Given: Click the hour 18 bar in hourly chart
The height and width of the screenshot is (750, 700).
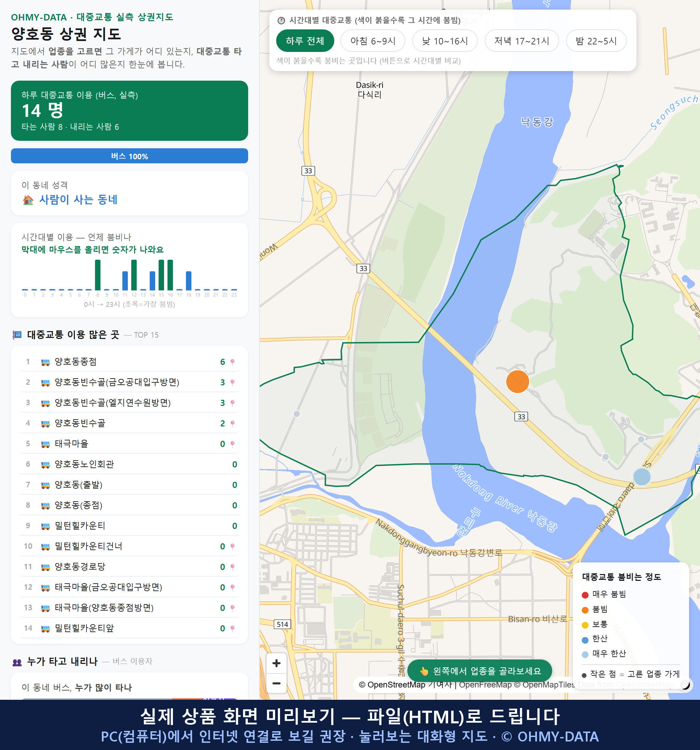Looking at the screenshot, I should click(189, 281).
